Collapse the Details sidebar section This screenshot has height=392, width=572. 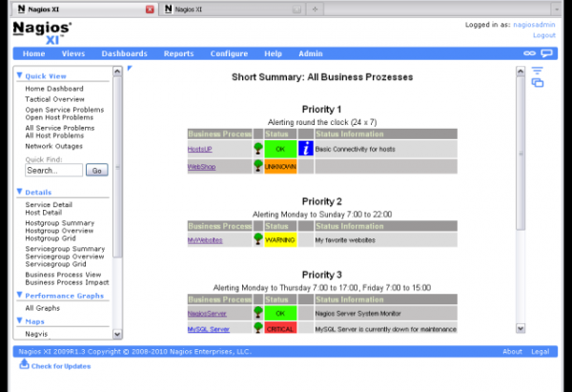point(19,192)
